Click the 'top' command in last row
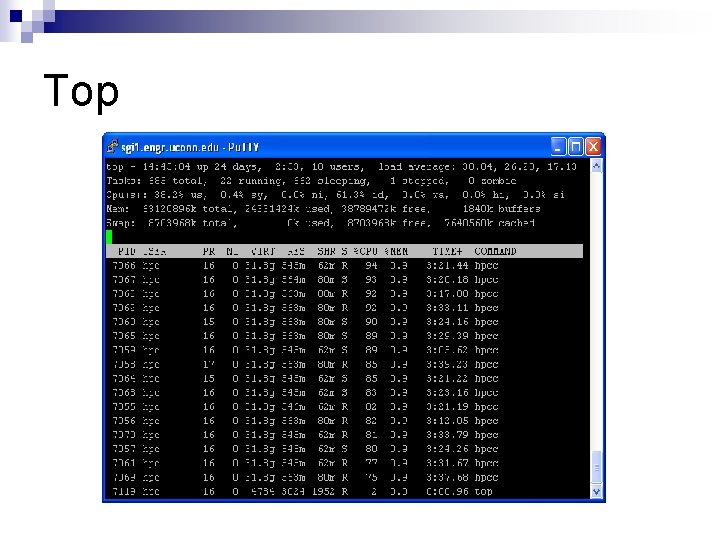Image resolution: width=720 pixels, height=540 pixels. tap(483, 492)
